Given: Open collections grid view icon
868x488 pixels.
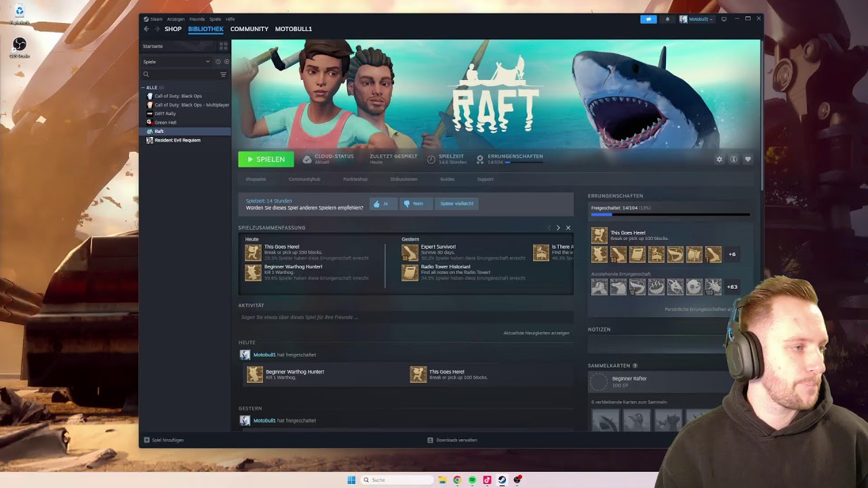Looking at the screenshot, I should [x=223, y=46].
